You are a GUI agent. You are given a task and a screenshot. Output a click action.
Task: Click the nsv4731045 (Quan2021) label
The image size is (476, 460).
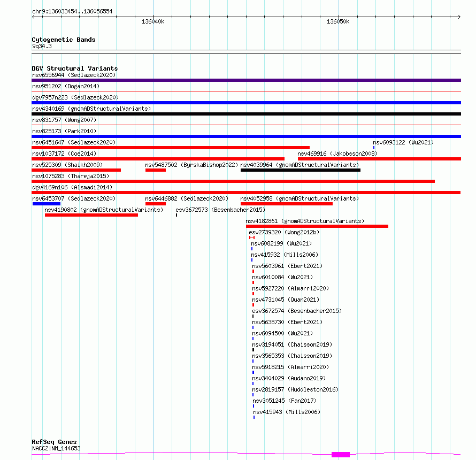(x=286, y=300)
